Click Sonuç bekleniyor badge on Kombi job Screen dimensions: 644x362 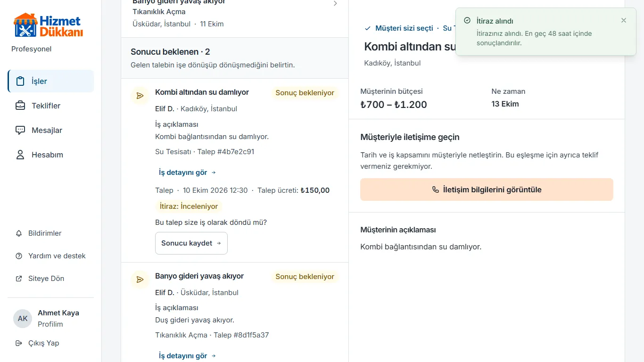click(305, 93)
